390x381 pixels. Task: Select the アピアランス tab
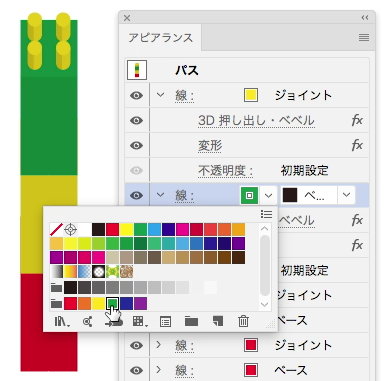(x=161, y=37)
